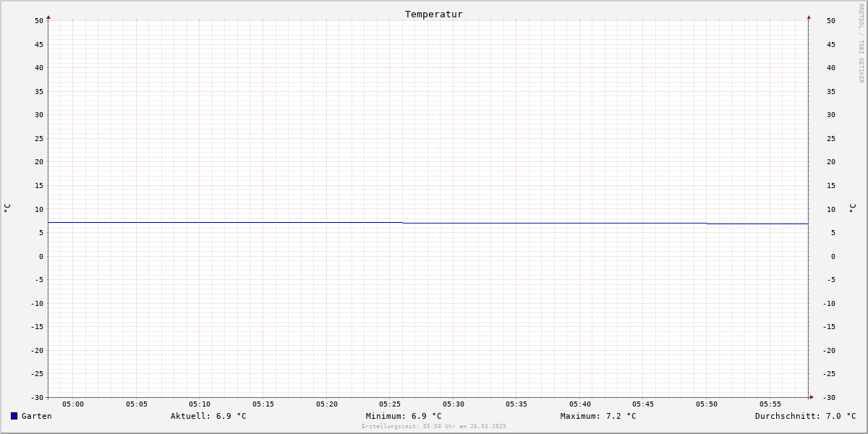Click the right °C axis unit label

click(x=852, y=208)
